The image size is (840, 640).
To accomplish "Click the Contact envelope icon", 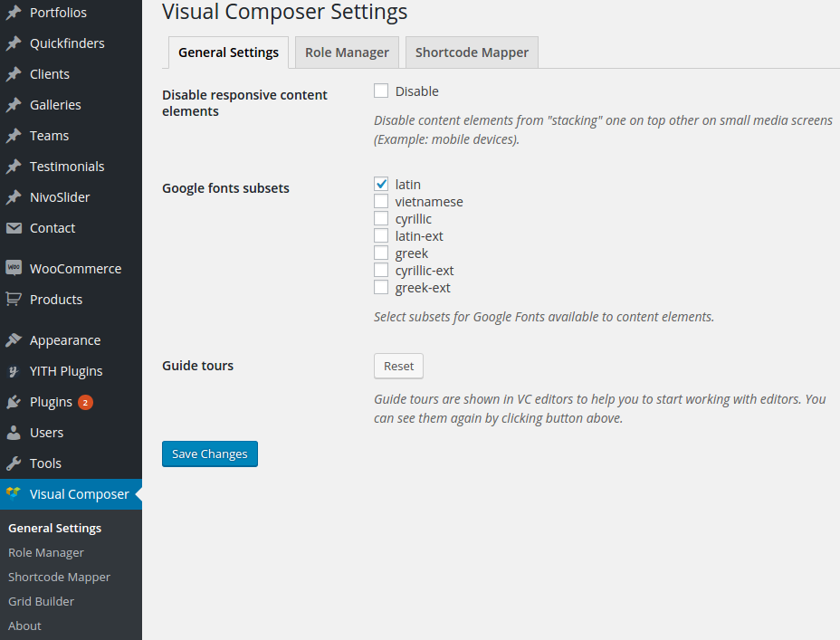I will 14,228.
